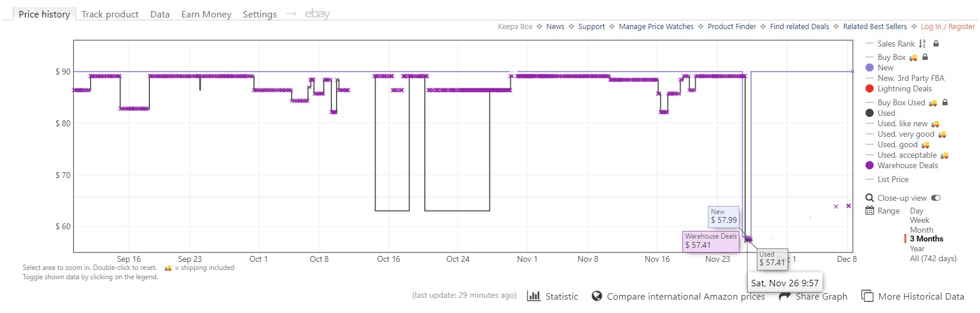Click the Sales Rank lock icon

point(936,44)
